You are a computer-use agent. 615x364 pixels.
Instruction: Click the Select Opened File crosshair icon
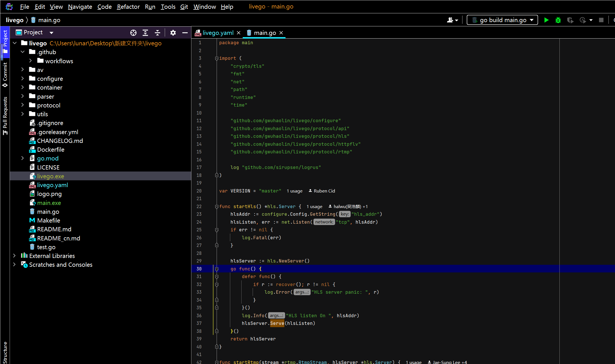pyautogui.click(x=133, y=33)
